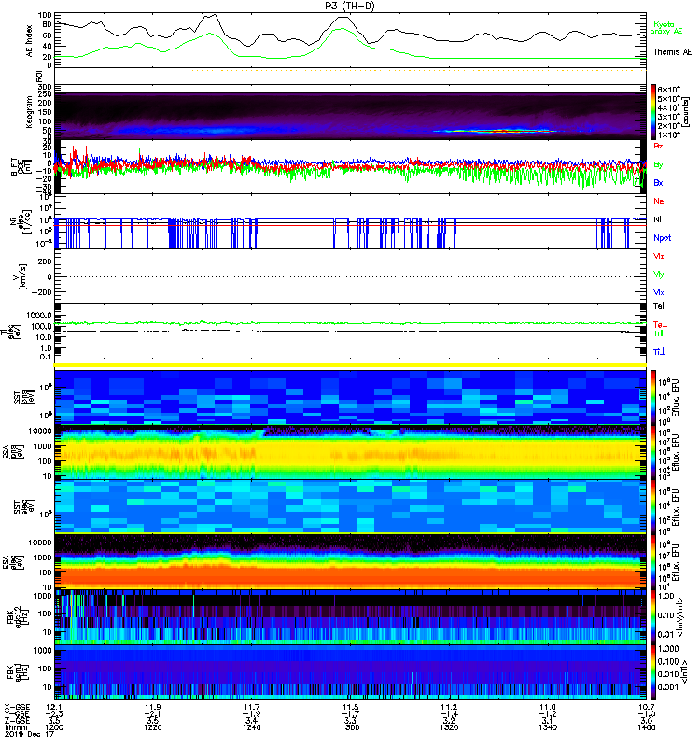Click the 'X-GSE' row label
700x747 pixels.
(17, 707)
